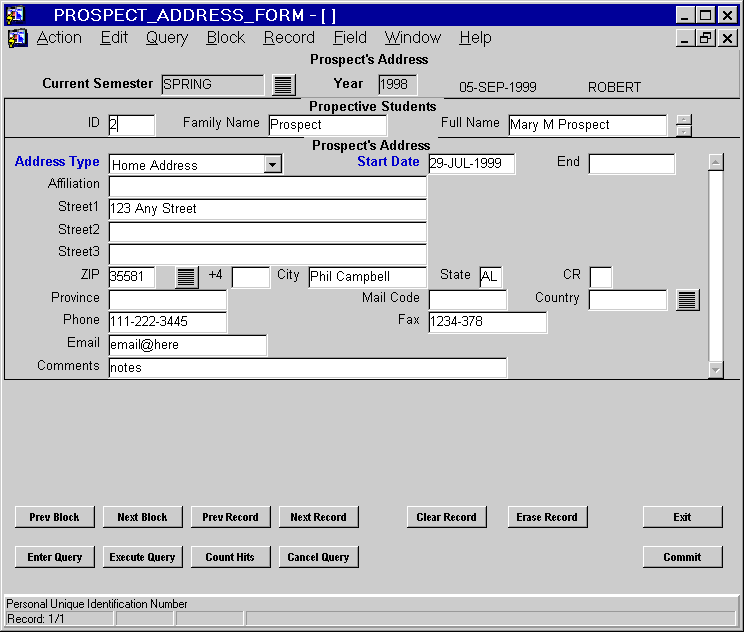
Task: Open the Action menu
Action: 59,37
